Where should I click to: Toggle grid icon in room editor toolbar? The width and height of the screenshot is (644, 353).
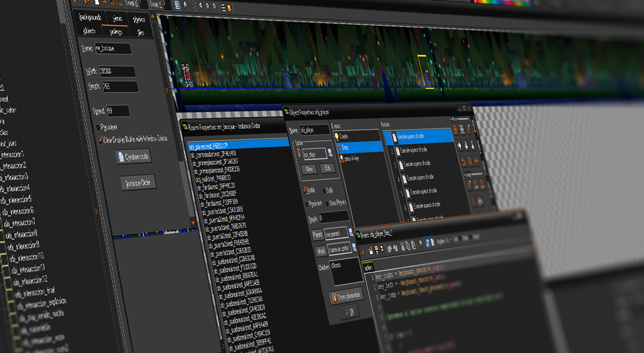click(x=177, y=6)
